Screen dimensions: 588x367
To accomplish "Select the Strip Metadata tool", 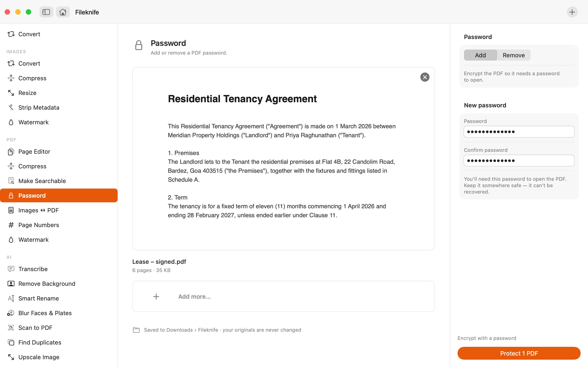I will click(x=59, y=108).
